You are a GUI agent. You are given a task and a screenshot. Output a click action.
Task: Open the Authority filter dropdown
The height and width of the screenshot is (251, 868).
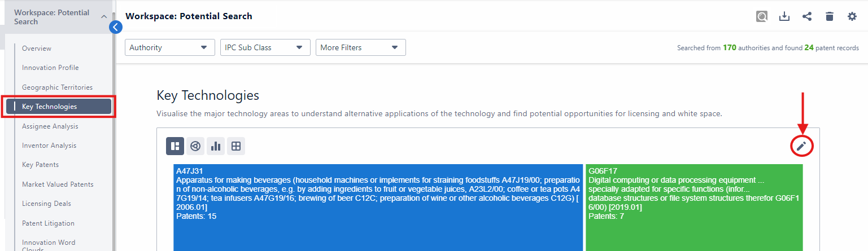point(169,47)
